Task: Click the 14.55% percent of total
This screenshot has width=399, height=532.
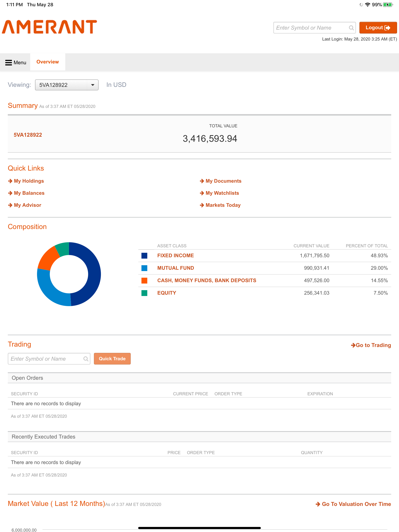Action: coord(379,281)
